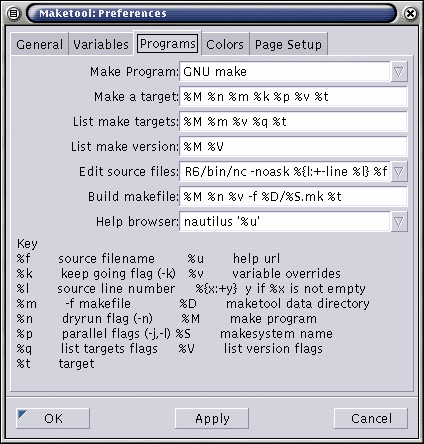Image resolution: width=424 pixels, height=444 pixels.
Task: Click the Apply button
Action: click(x=212, y=418)
